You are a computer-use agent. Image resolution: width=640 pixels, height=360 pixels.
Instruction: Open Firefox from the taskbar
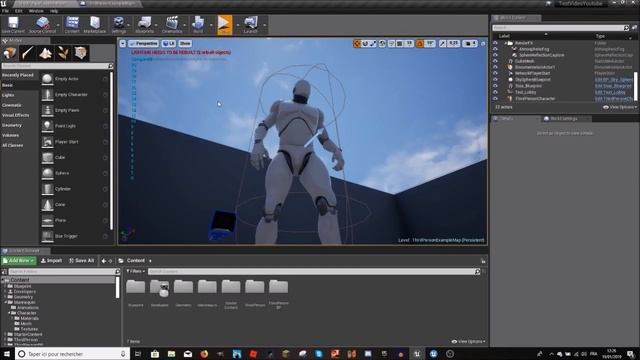[x=204, y=354]
